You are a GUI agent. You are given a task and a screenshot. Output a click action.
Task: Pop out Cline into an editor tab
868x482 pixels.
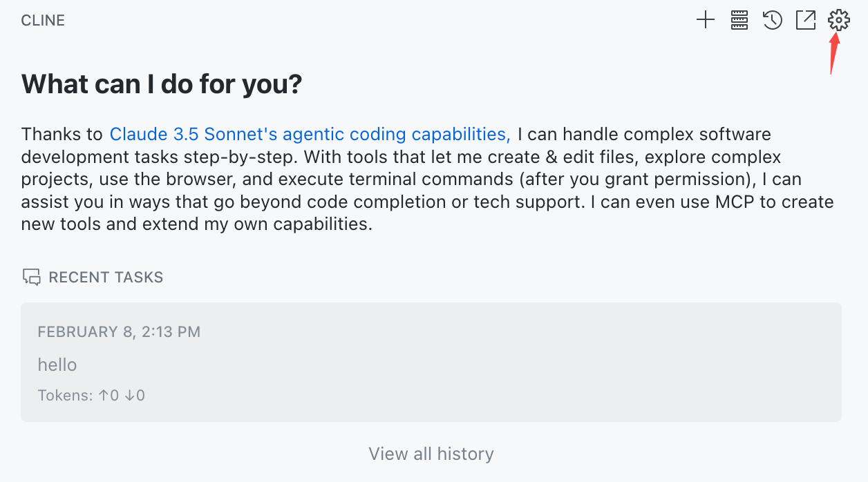click(806, 21)
